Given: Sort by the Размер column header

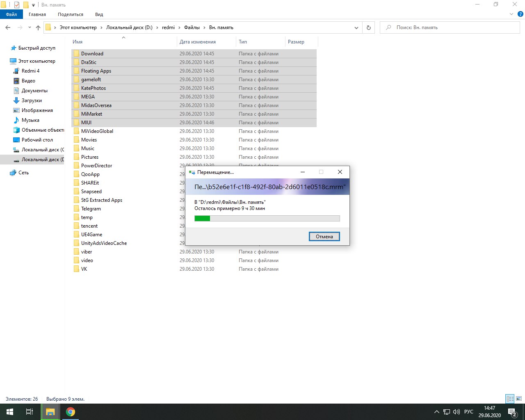Looking at the screenshot, I should pyautogui.click(x=301, y=42).
